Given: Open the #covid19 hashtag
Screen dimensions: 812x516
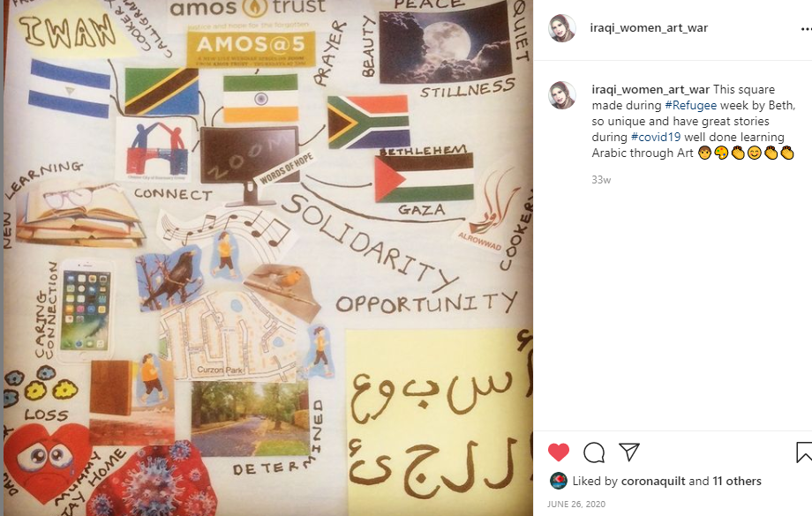Looking at the screenshot, I should click(656, 137).
